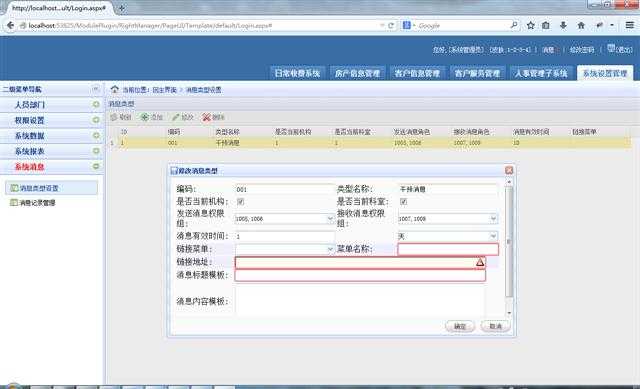This screenshot has height=389, width=640.
Task: Switch to the 客户信息管理 tab
Action: click(x=417, y=73)
